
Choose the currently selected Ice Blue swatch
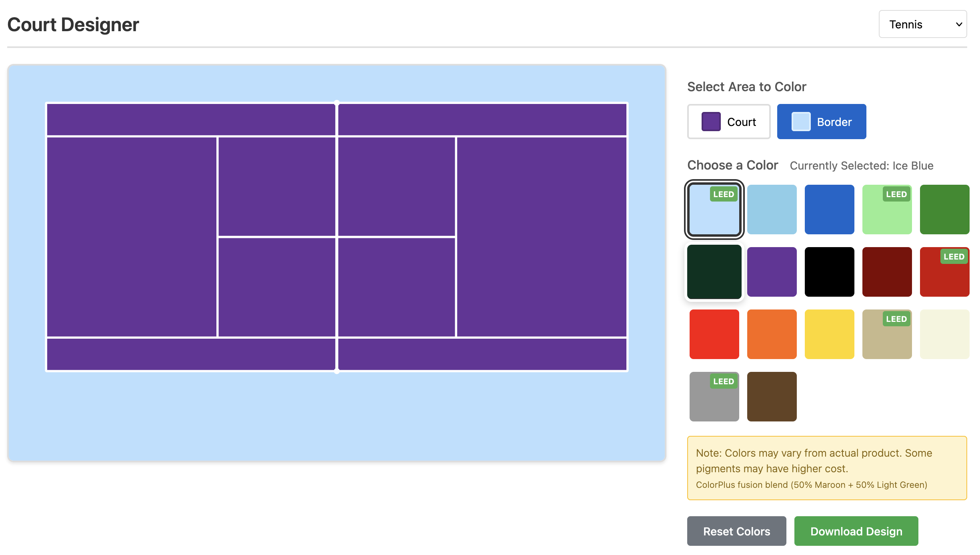pyautogui.click(x=714, y=209)
